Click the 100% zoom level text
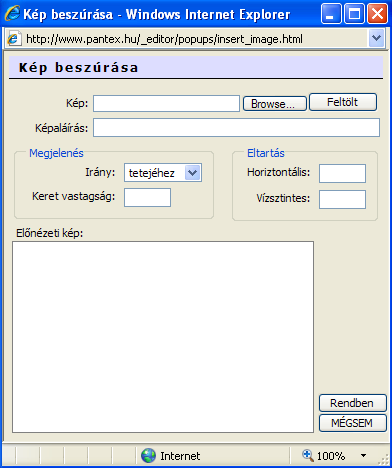This screenshot has height=468, width=392. point(331,456)
